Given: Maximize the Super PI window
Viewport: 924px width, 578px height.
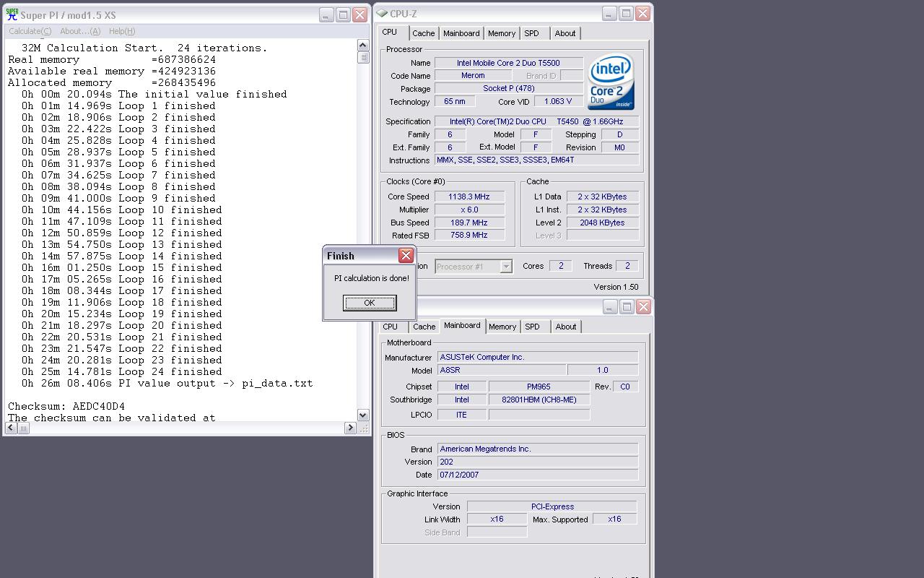Looking at the screenshot, I should pyautogui.click(x=343, y=14).
